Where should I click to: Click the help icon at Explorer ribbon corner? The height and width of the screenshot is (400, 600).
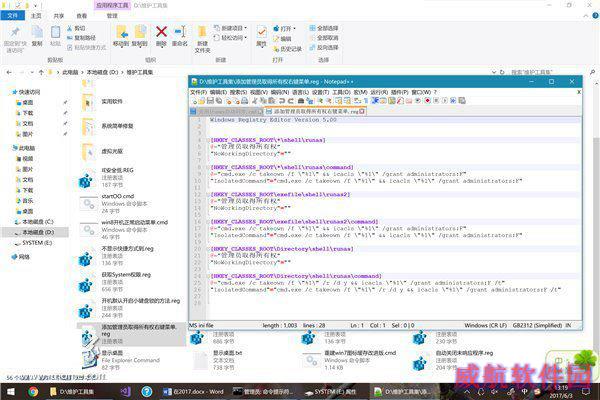click(x=595, y=16)
